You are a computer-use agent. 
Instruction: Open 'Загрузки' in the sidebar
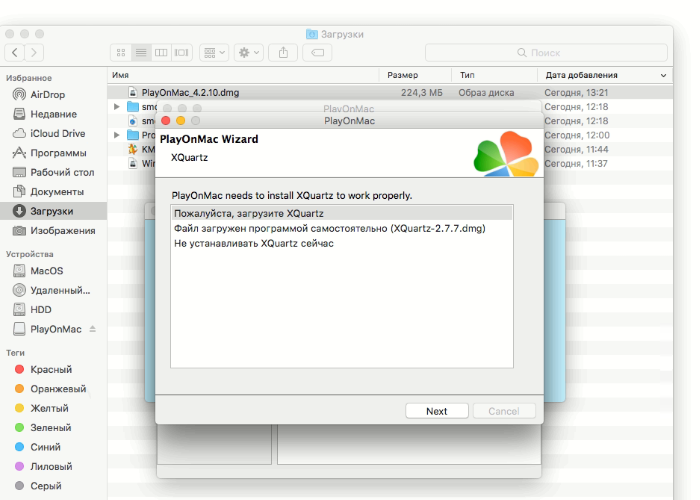pos(54,211)
